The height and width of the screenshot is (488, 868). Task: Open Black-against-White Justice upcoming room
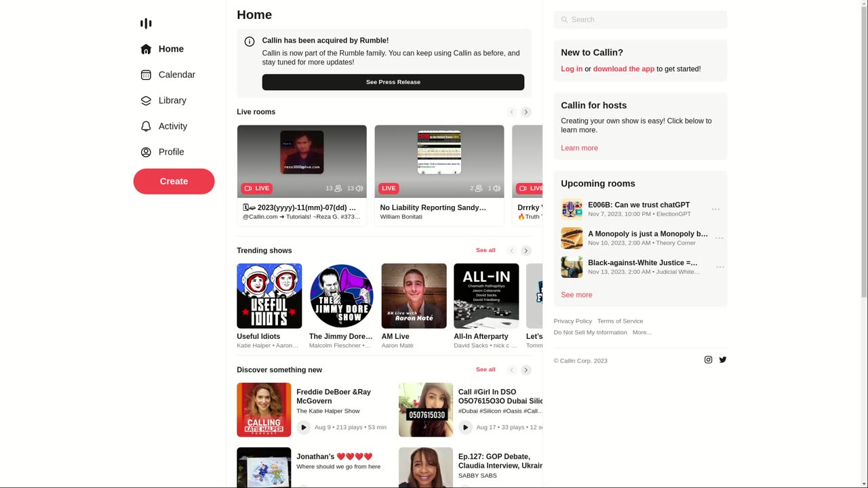[643, 263]
